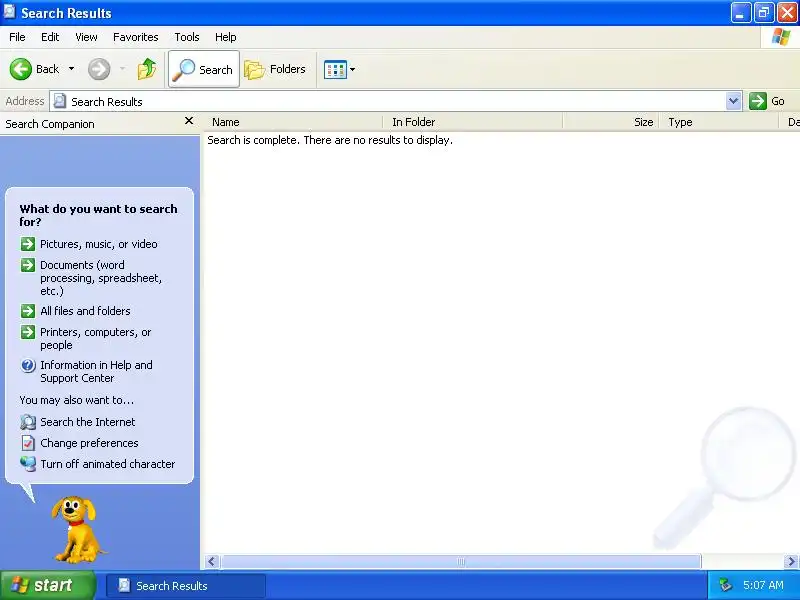The image size is (800, 600).
Task: Open the Help menu
Action: click(x=226, y=37)
